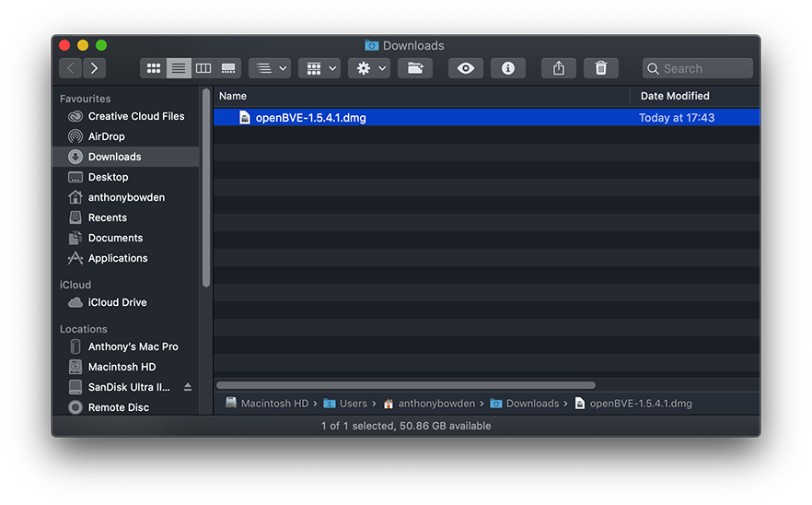Screen dimensions: 812x505
Task: Click the sidebar vertical scrollbar
Action: pyautogui.click(x=206, y=188)
